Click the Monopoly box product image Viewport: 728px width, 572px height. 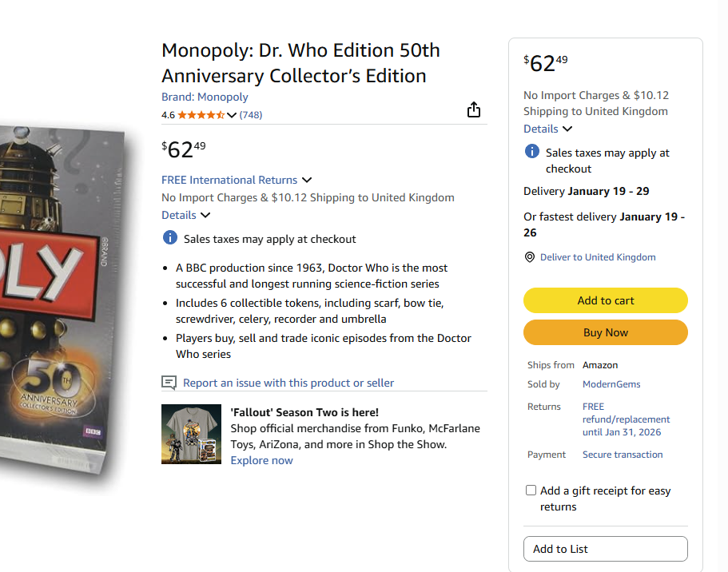[60, 304]
